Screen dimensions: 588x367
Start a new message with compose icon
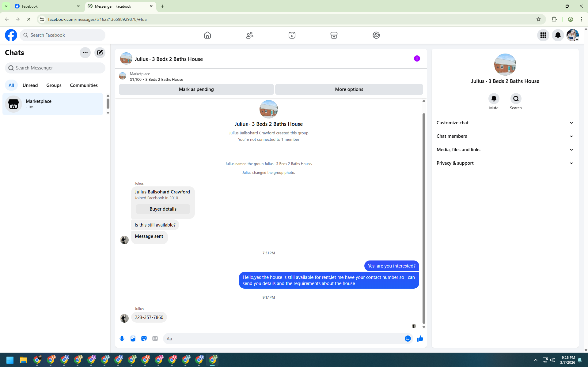pyautogui.click(x=100, y=53)
